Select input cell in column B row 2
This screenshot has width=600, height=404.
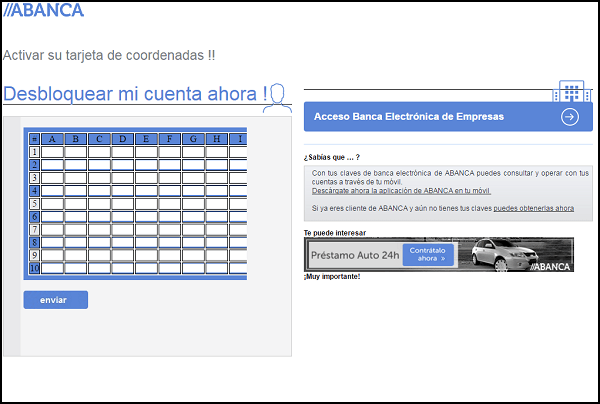point(76,165)
